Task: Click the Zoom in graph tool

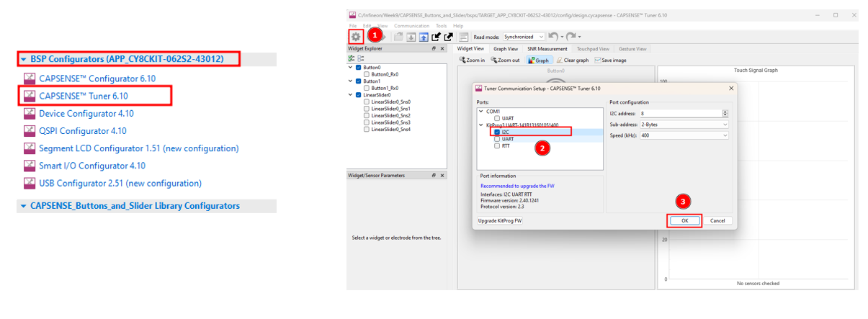Action: tap(472, 60)
